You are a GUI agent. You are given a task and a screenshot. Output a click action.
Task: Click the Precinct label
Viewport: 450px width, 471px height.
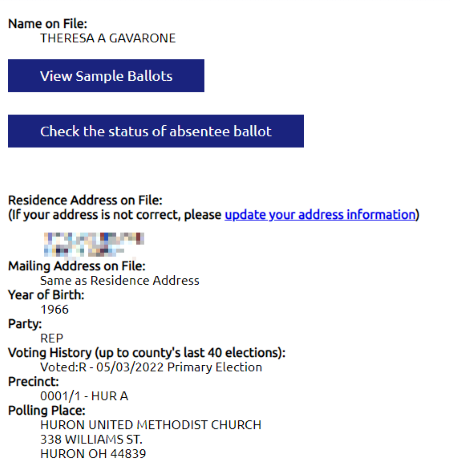(33, 382)
